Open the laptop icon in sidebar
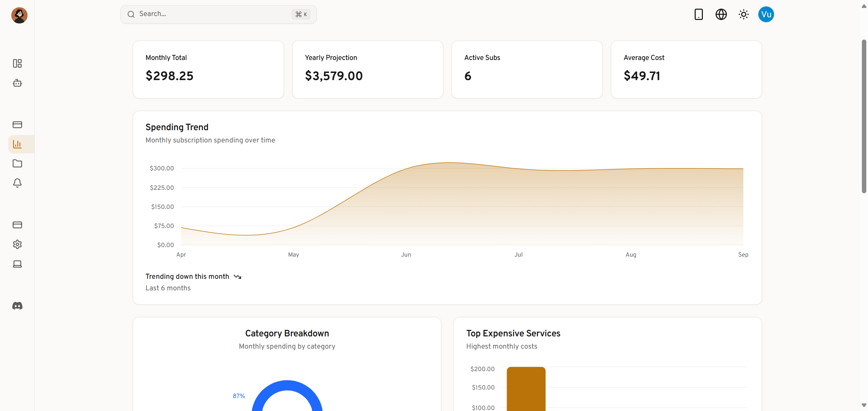This screenshot has width=868, height=411. 17,264
